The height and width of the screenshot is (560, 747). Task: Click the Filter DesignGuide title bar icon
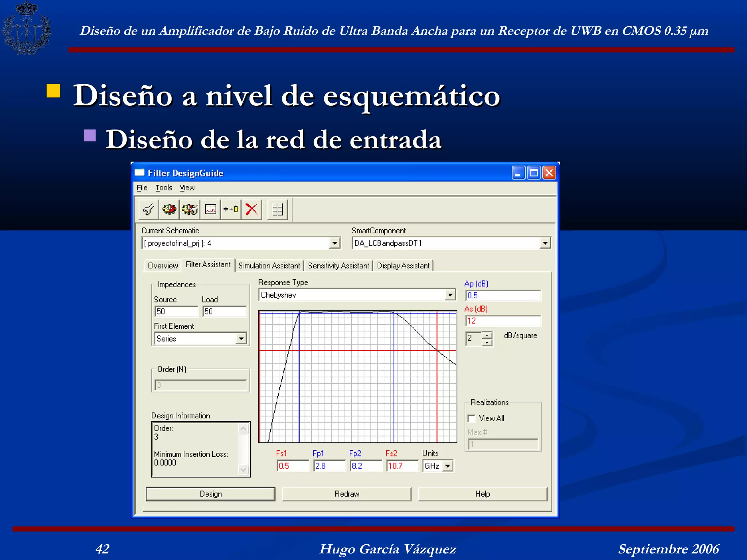(x=140, y=173)
